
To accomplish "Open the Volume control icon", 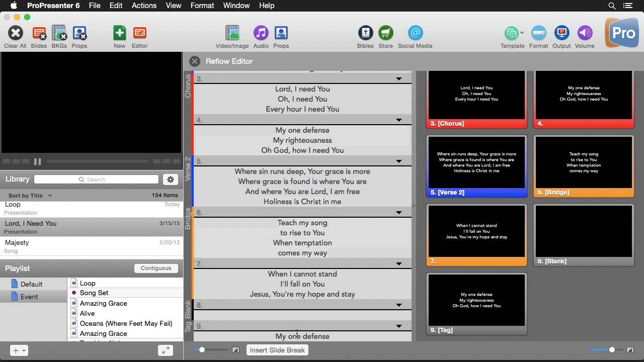I will (585, 33).
